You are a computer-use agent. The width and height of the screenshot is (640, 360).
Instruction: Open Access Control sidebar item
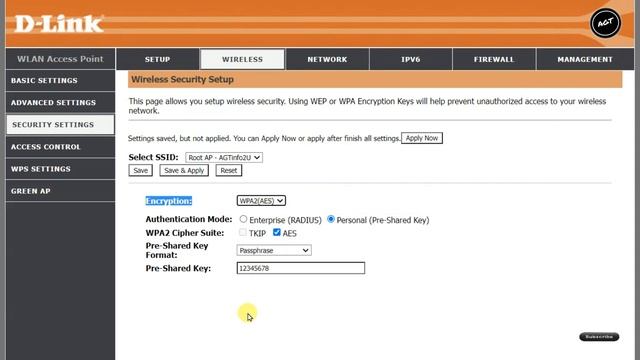[x=60, y=147]
